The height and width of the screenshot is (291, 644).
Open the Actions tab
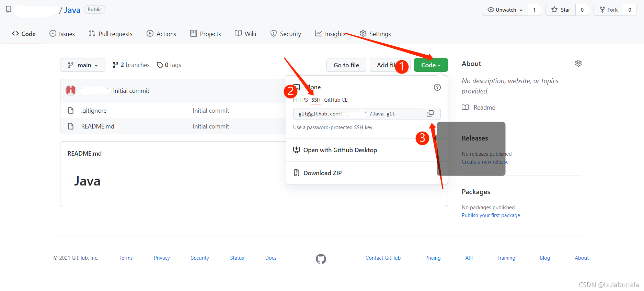[161, 34]
